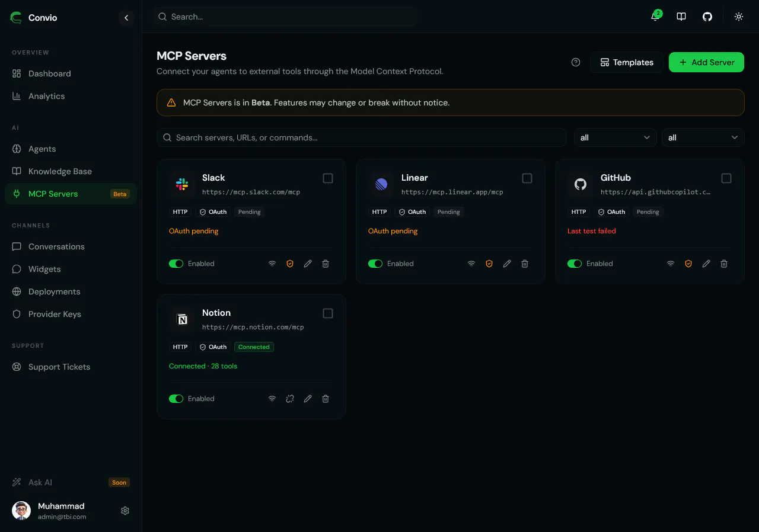The width and height of the screenshot is (759, 532).
Task: Edit the Slack server
Action: coord(308,264)
